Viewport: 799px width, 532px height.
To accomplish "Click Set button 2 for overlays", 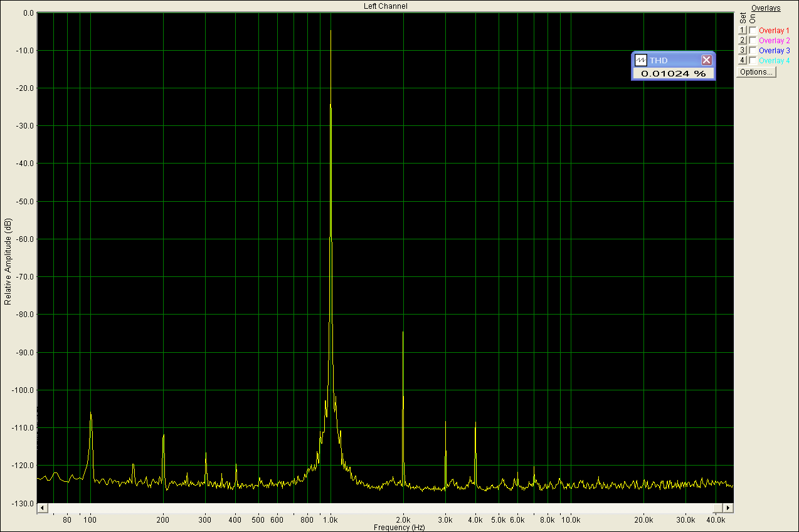I will click(x=742, y=40).
